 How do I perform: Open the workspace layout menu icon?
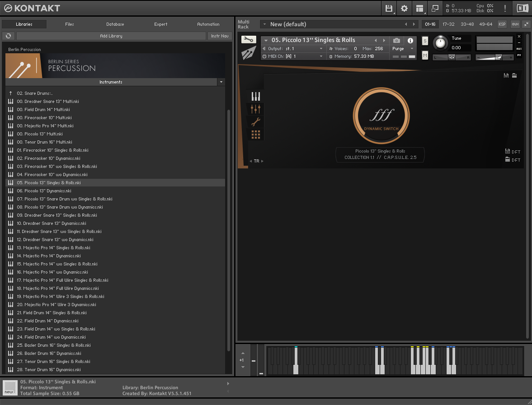pos(420,8)
